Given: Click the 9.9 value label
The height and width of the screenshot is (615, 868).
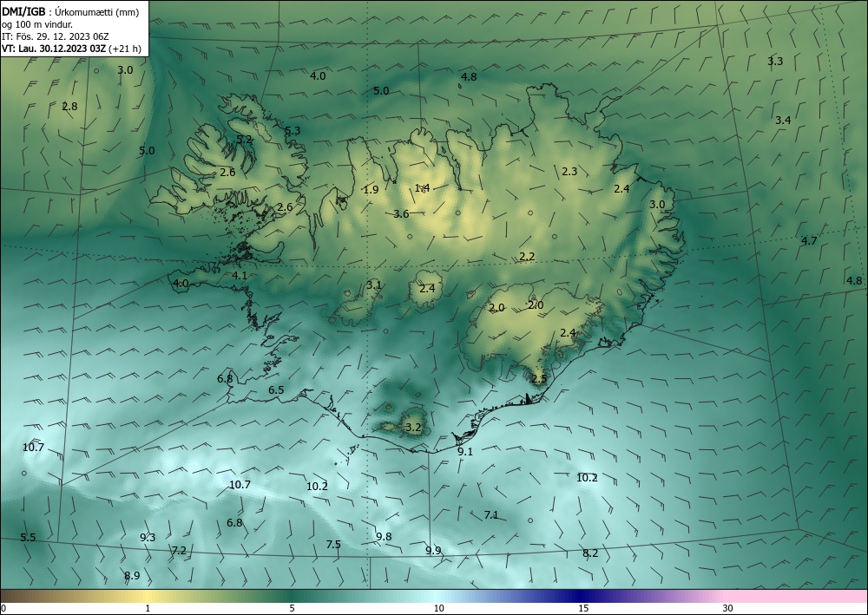Looking at the screenshot, I should (x=433, y=550).
